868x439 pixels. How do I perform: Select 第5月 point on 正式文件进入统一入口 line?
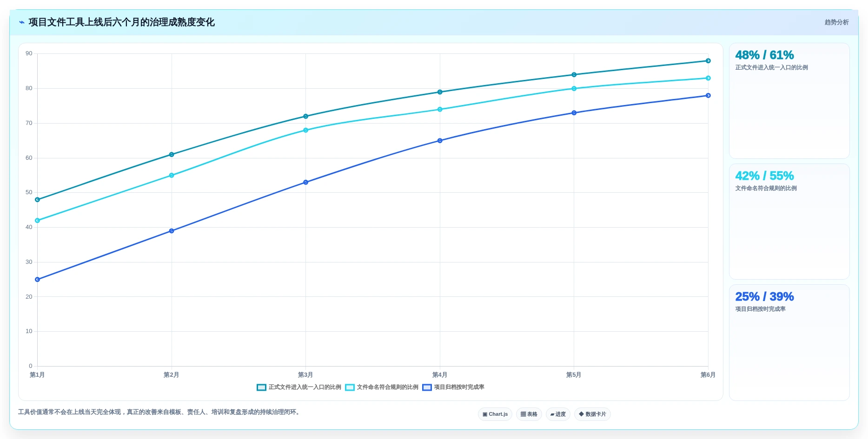tap(574, 75)
